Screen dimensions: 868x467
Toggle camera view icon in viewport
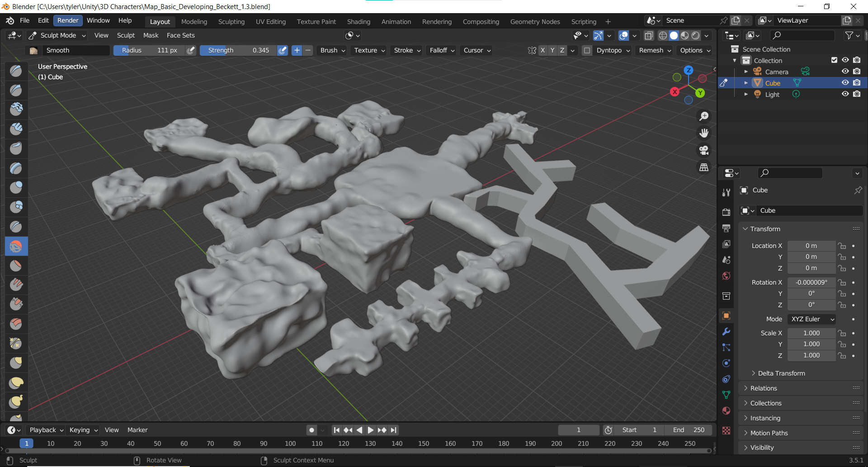704,150
